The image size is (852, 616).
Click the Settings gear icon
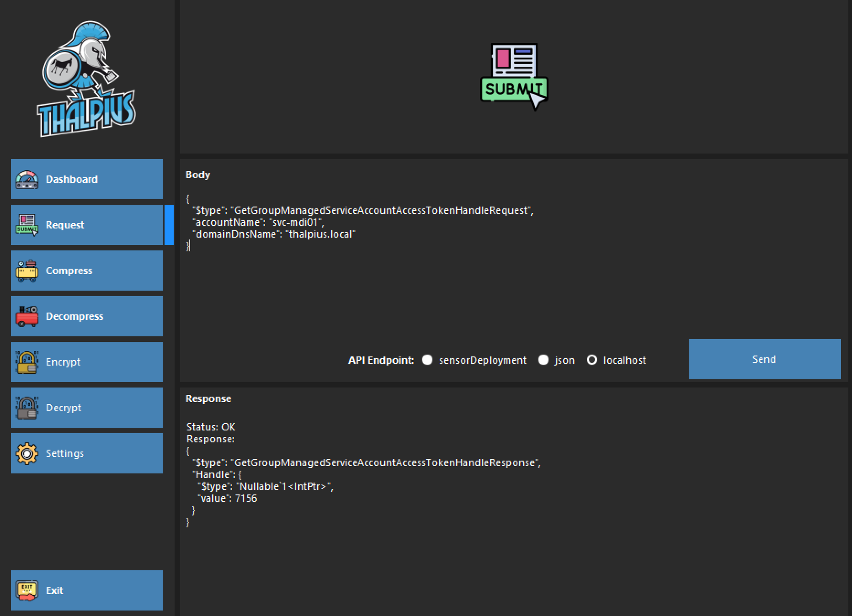pos(27,454)
